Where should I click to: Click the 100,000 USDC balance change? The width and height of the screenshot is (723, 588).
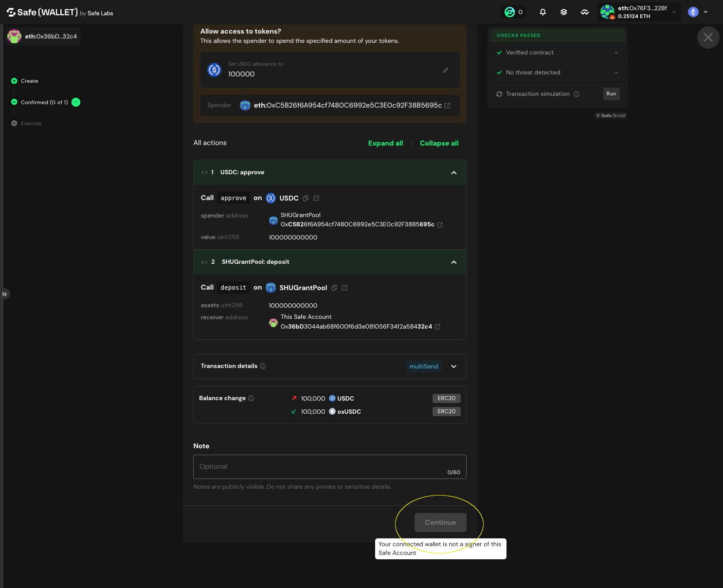coord(323,398)
